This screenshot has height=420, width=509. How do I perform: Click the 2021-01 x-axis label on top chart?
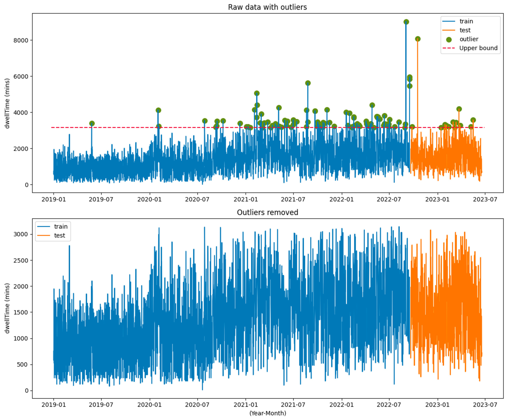245,199
